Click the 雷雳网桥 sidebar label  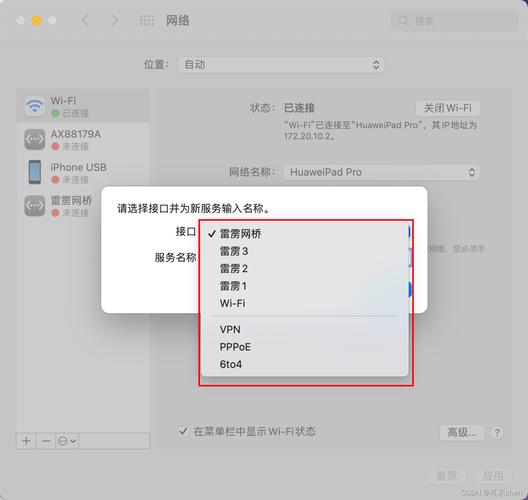click(71, 200)
